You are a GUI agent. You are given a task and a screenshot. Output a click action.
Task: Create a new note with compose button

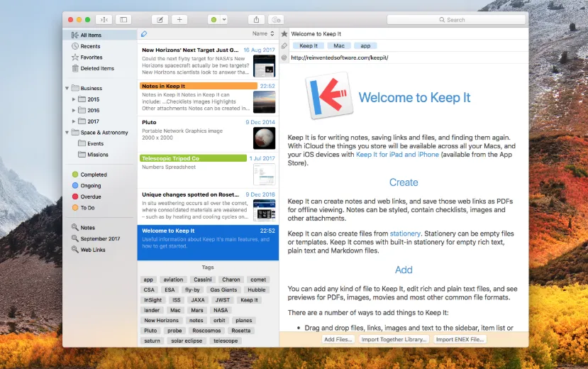click(160, 19)
